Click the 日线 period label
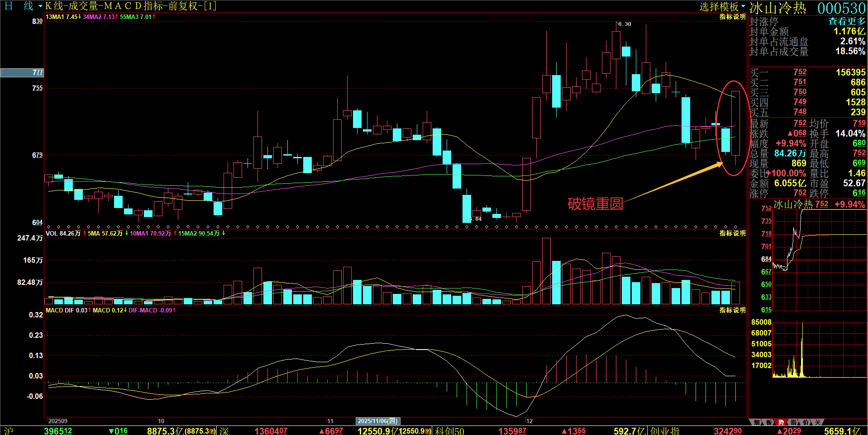Screen dimensions: 868x435 click(19, 6)
